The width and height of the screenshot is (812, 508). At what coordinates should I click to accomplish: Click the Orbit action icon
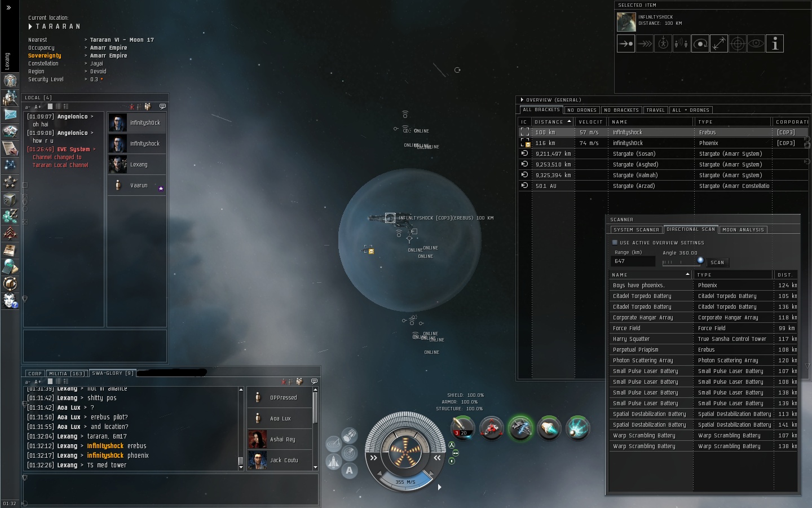tap(700, 43)
